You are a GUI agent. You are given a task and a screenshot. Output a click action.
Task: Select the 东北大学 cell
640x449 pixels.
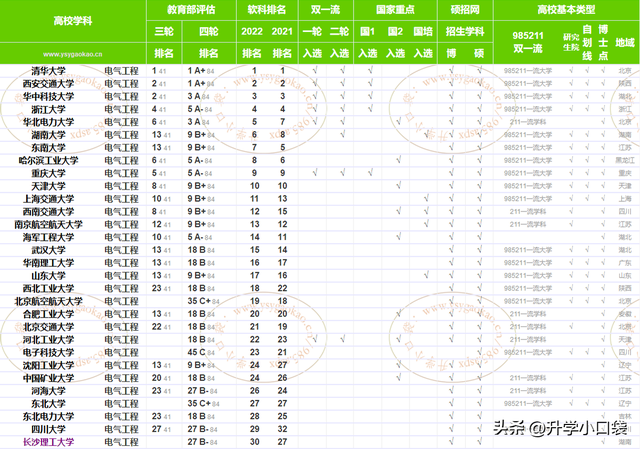48,404
